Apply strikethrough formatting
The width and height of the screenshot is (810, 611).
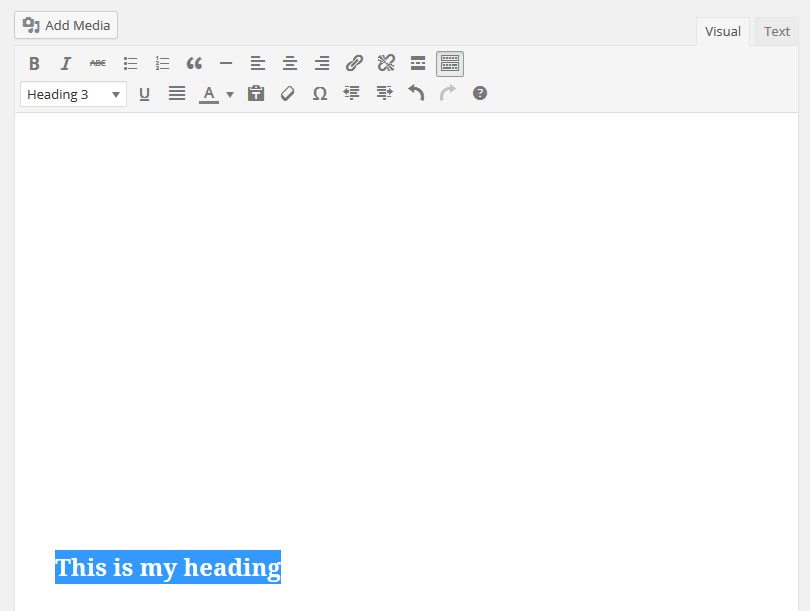[x=98, y=64]
